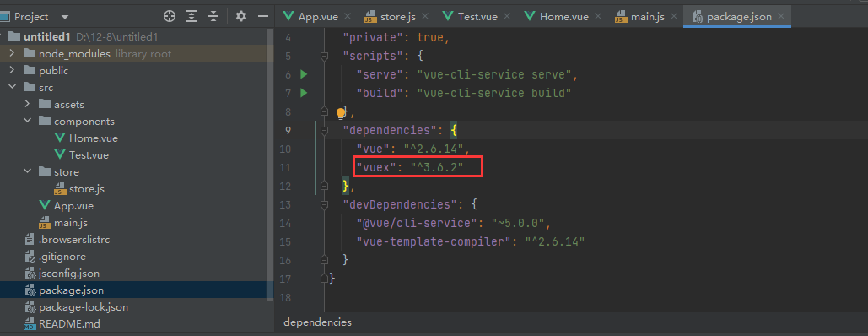Click the "vuex" key in the editor

pos(376,167)
